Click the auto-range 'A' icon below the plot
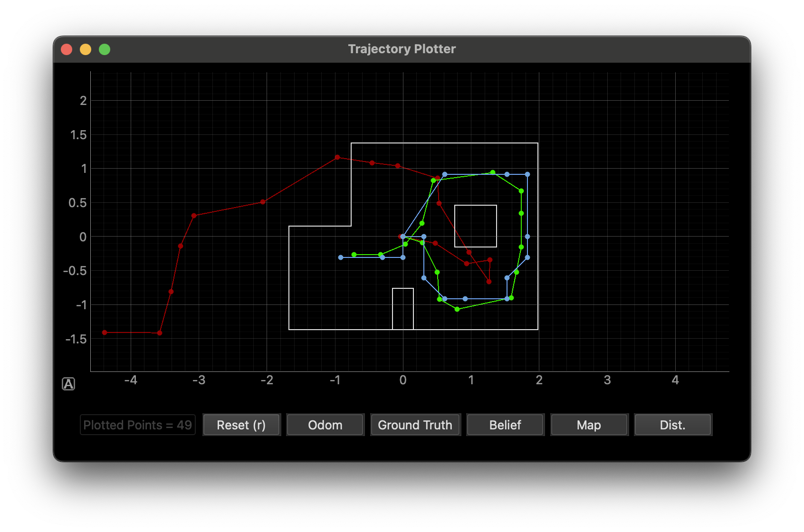Viewport: 804px width, 532px height. (x=68, y=384)
